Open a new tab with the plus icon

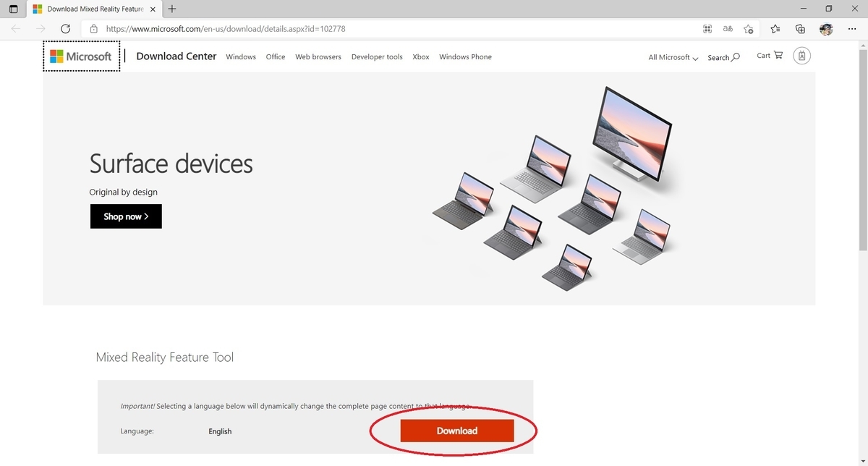click(x=171, y=9)
